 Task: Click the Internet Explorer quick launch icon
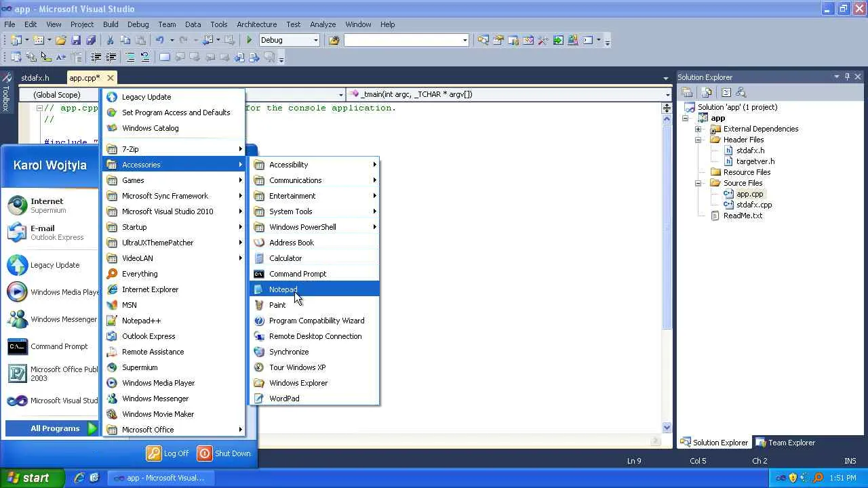pos(79,478)
